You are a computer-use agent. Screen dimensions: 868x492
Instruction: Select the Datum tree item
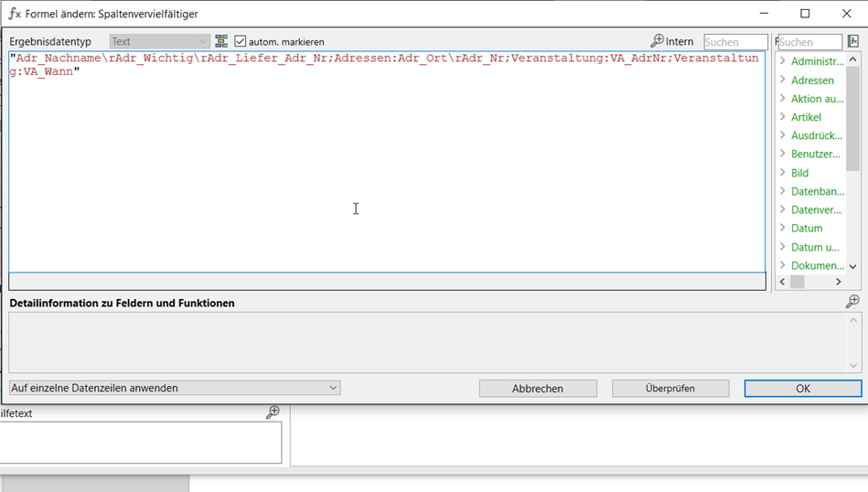[x=807, y=229]
